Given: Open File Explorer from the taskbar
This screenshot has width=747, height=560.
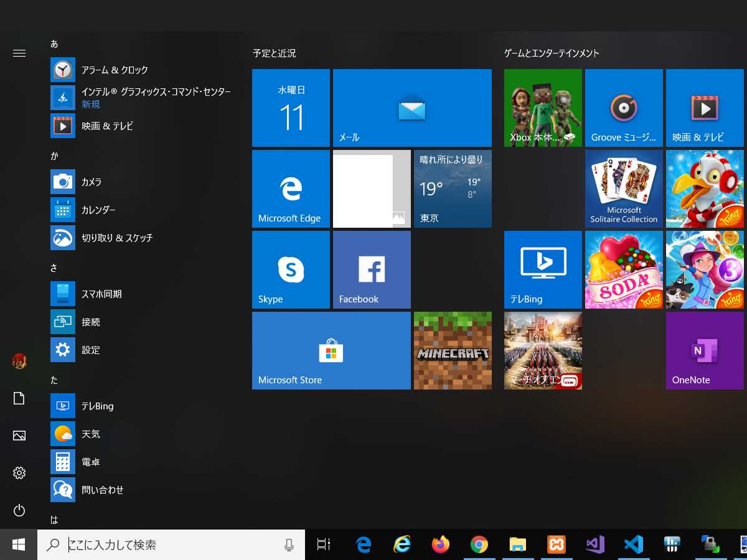Looking at the screenshot, I should pyautogui.click(x=518, y=544).
